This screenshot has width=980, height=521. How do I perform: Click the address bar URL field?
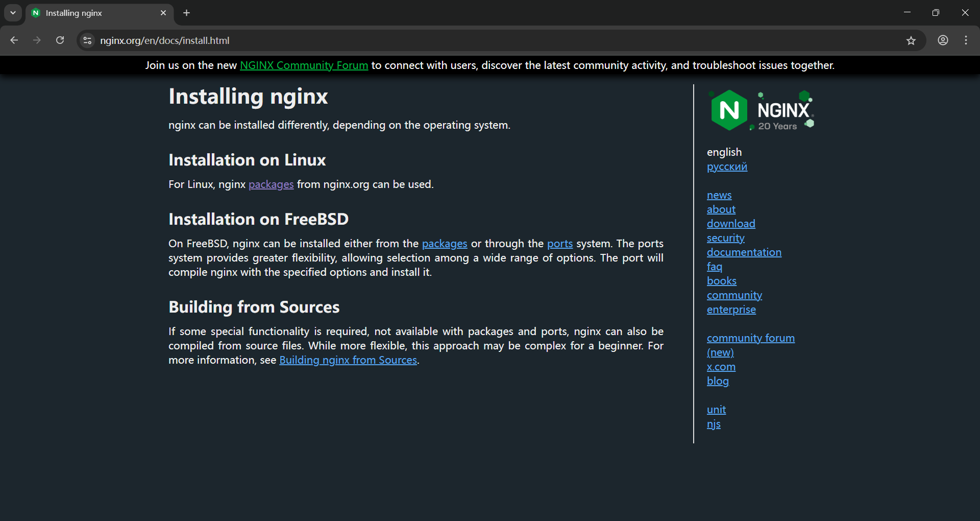(500, 40)
